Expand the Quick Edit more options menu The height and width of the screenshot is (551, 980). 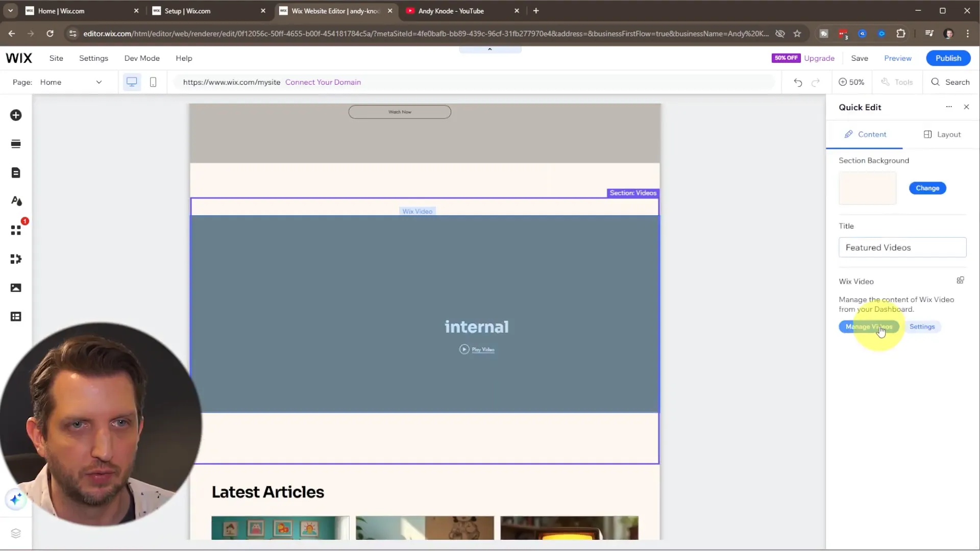(x=949, y=107)
